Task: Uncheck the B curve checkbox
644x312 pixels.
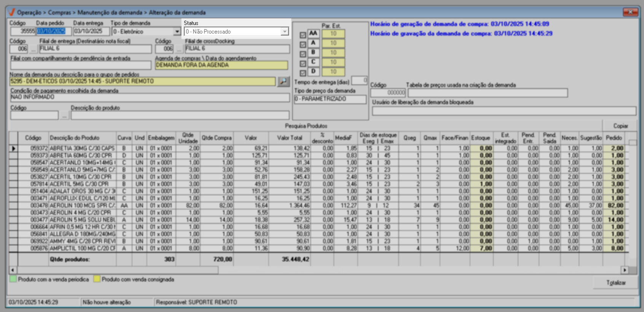Action: 303,54
